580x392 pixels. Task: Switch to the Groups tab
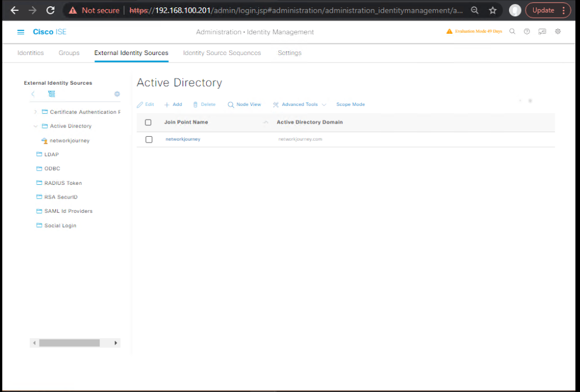[x=69, y=53]
